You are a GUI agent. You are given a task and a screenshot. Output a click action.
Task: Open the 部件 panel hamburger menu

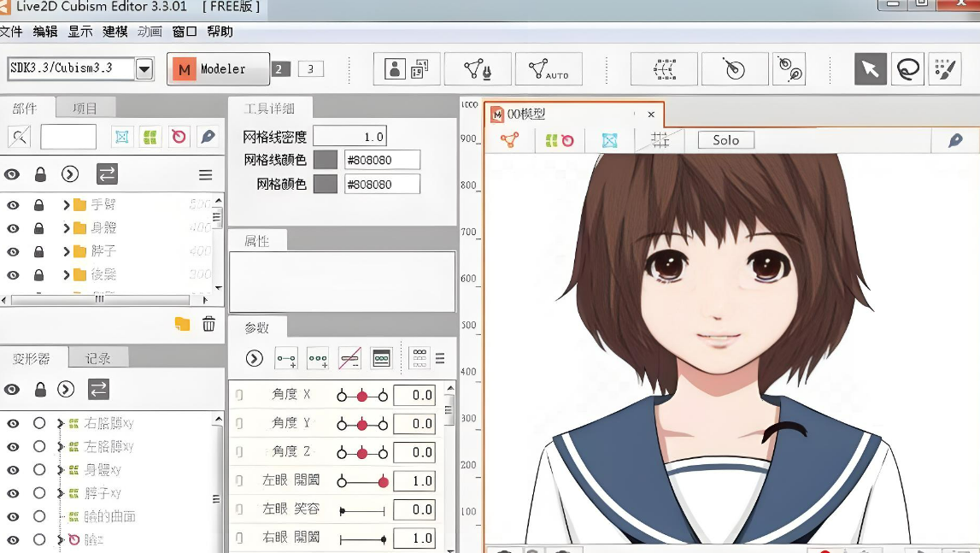pos(206,174)
